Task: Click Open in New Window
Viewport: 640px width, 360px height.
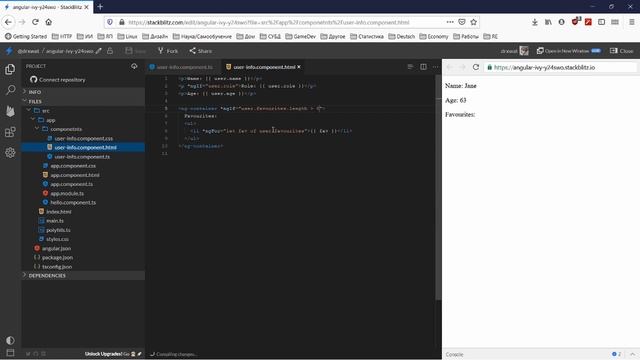Action: [569, 51]
